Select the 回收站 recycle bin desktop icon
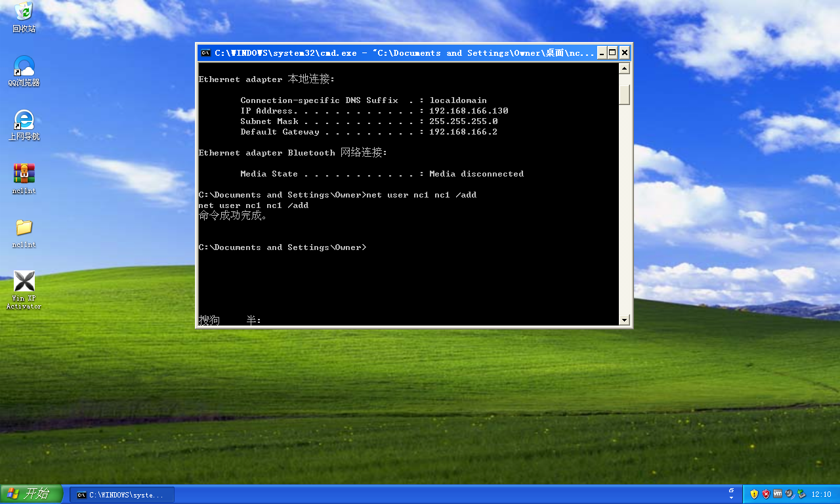This screenshot has height=504, width=840. [24, 17]
